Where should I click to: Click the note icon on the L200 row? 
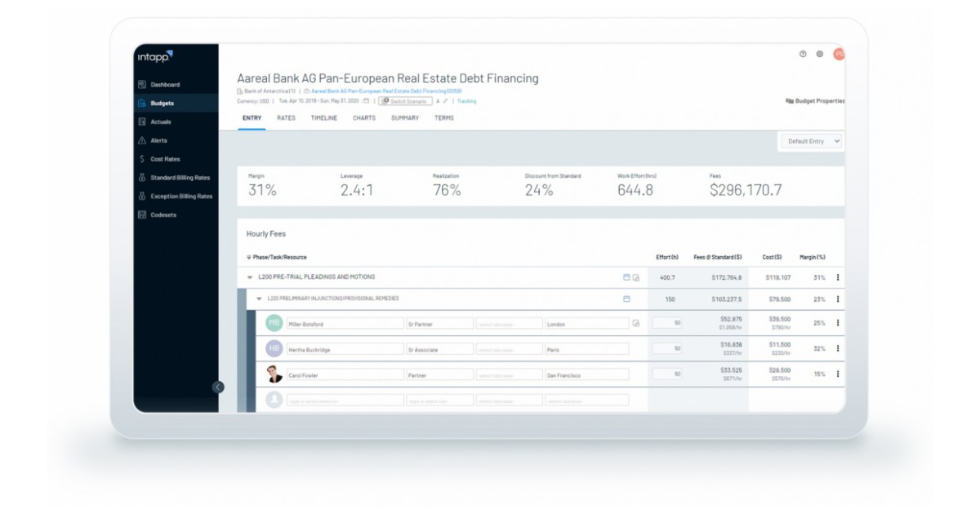[x=636, y=277]
